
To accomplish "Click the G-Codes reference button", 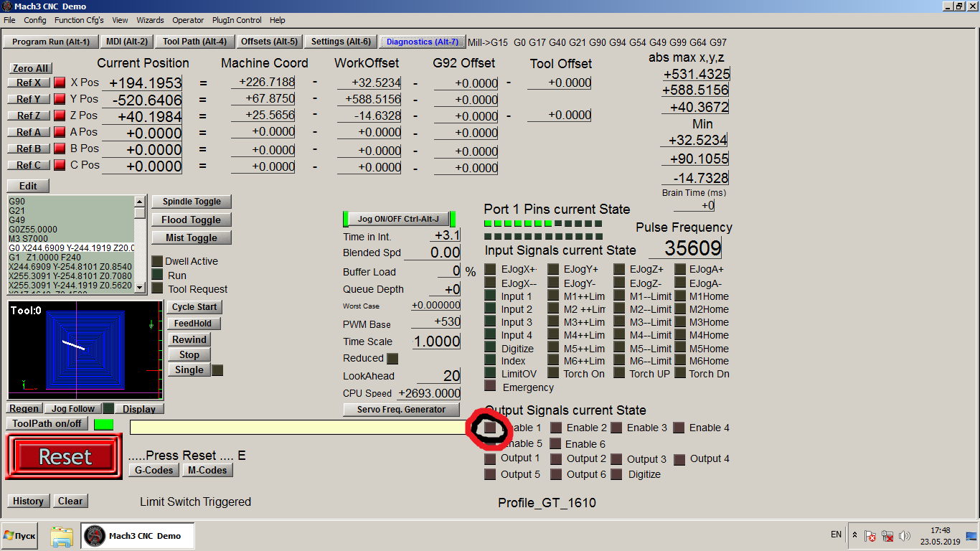I will coord(154,471).
